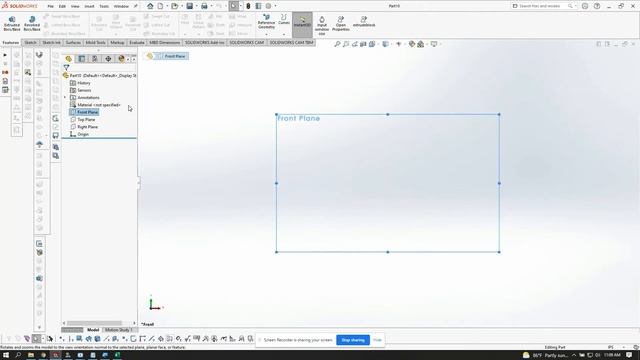Select Top Plane in the feature tree
Screen dimensions: 640x360
click(x=86, y=120)
